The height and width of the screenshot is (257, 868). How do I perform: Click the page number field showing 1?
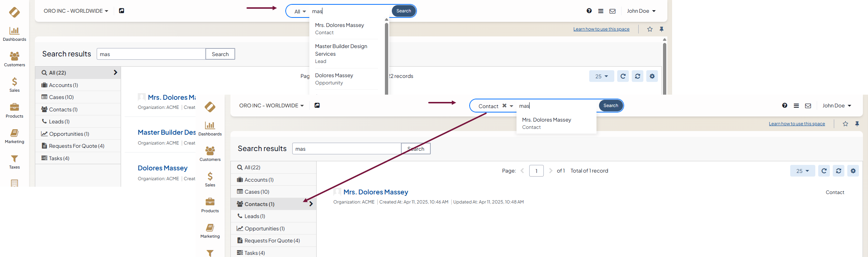pyautogui.click(x=536, y=171)
